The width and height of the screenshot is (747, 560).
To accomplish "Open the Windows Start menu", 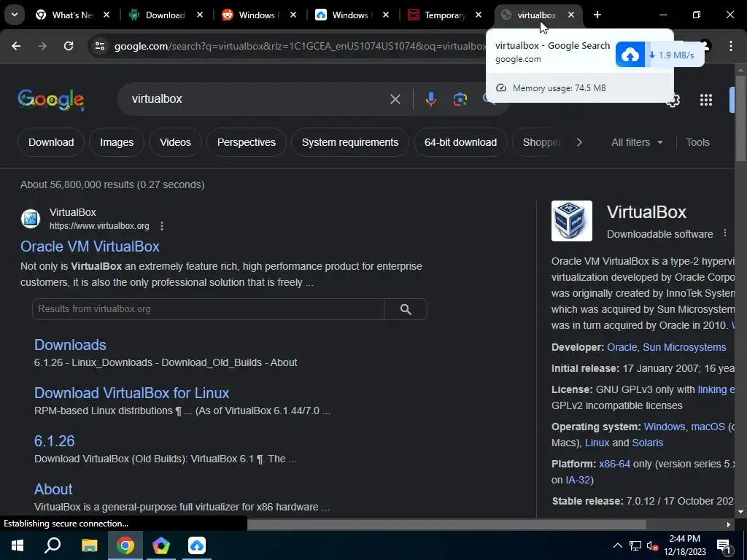I will [18, 545].
